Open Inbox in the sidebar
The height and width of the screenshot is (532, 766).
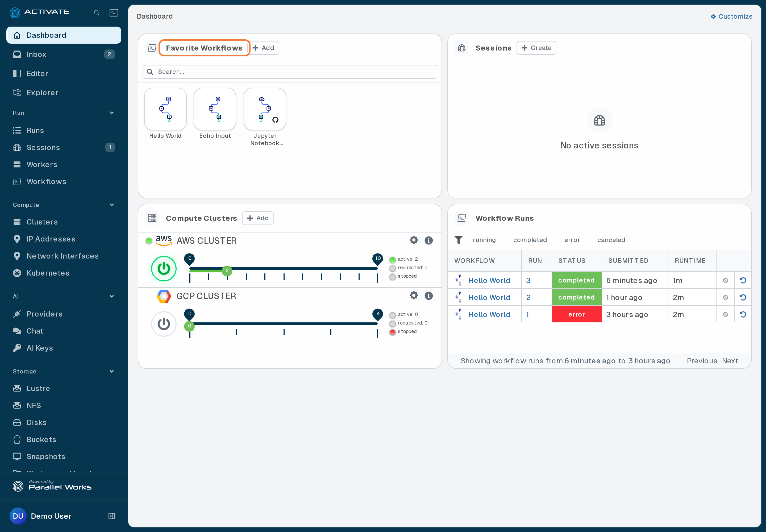coord(64,54)
